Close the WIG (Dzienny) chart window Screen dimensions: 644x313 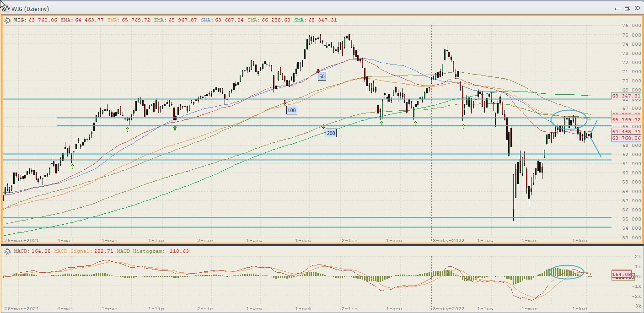(637, 9)
